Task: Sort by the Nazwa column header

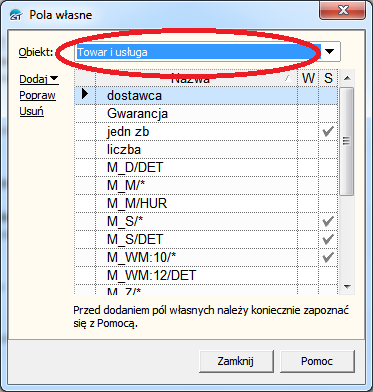Action: click(196, 79)
